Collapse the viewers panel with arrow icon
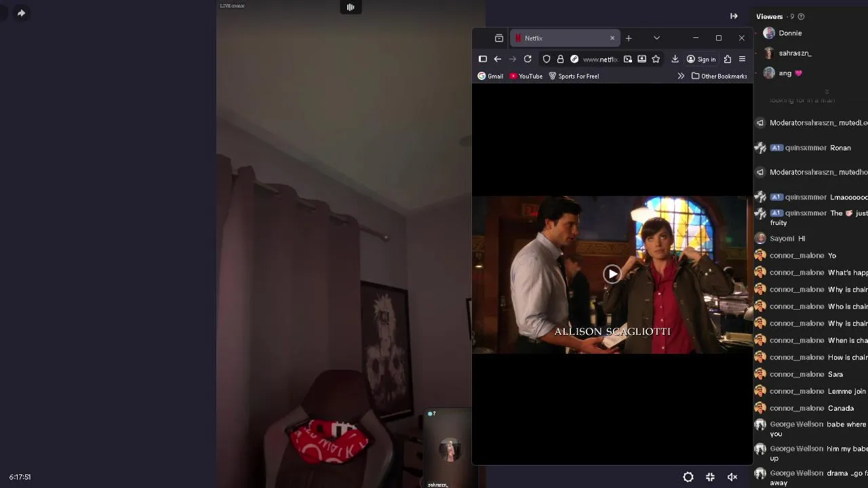The image size is (868, 488). (x=734, y=16)
